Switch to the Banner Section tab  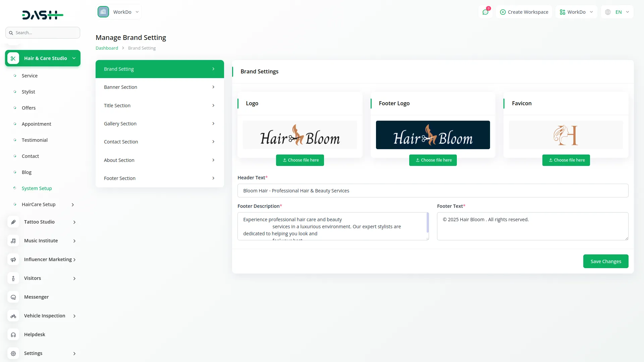click(159, 87)
